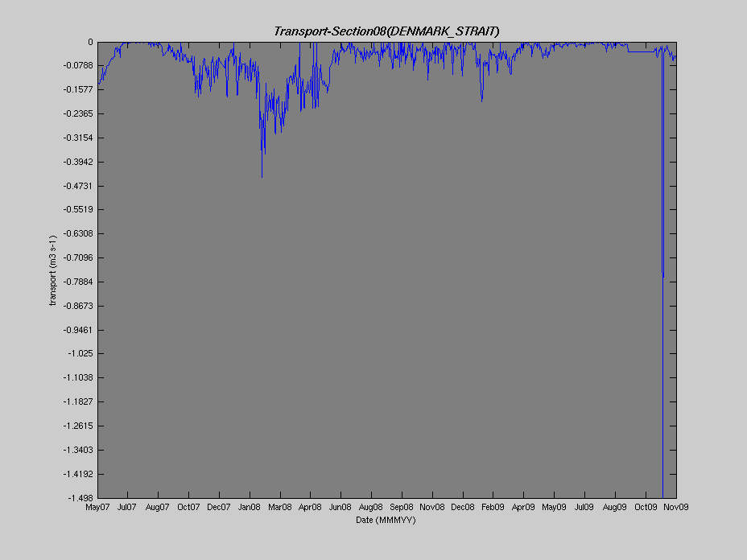The height and width of the screenshot is (560, 747).
Task: Click x-axis date label Aug08
Action: (x=371, y=507)
